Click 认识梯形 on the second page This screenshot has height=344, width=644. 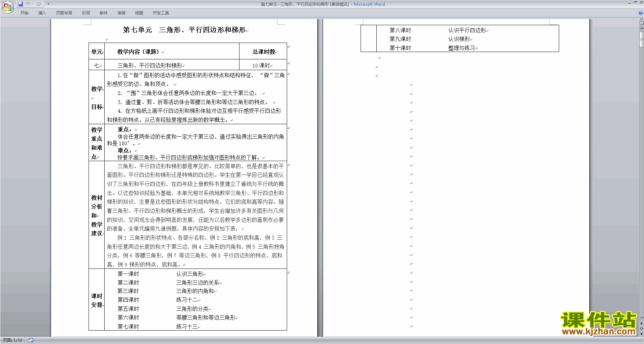(x=459, y=39)
